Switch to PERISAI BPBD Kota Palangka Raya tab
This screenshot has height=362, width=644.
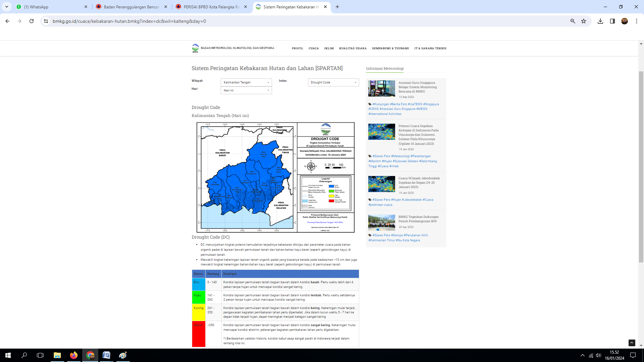pyautogui.click(x=212, y=7)
